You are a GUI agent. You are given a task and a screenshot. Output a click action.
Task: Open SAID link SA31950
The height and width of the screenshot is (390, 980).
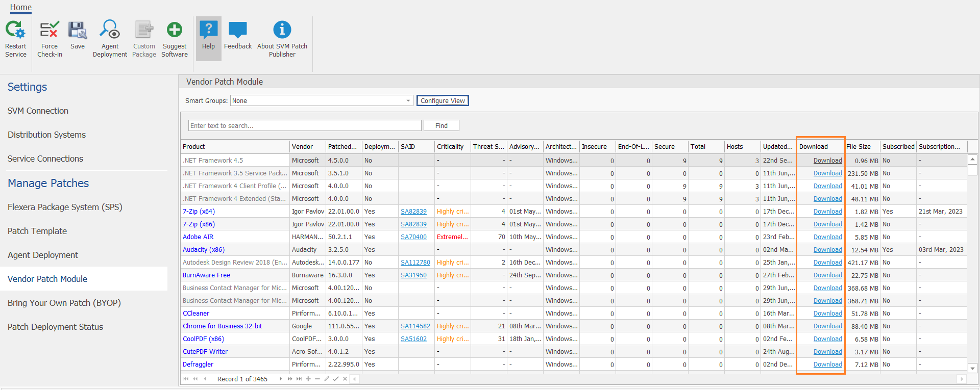413,275
